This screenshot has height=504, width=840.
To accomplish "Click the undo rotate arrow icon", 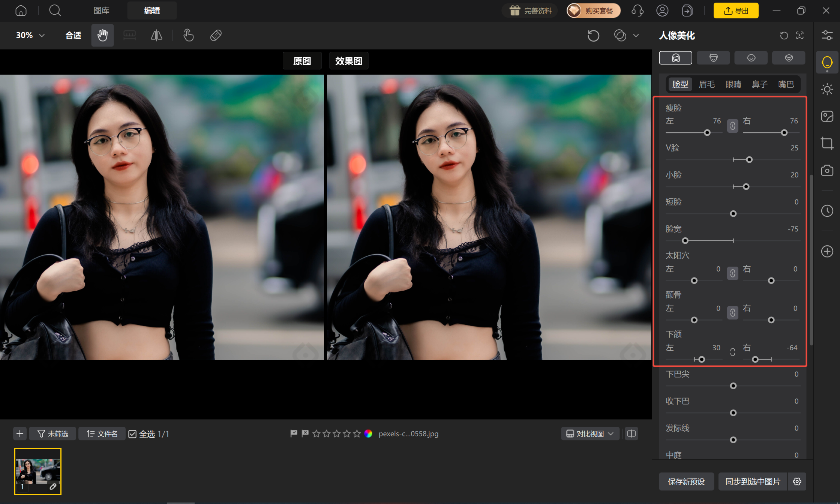I will coord(593,36).
